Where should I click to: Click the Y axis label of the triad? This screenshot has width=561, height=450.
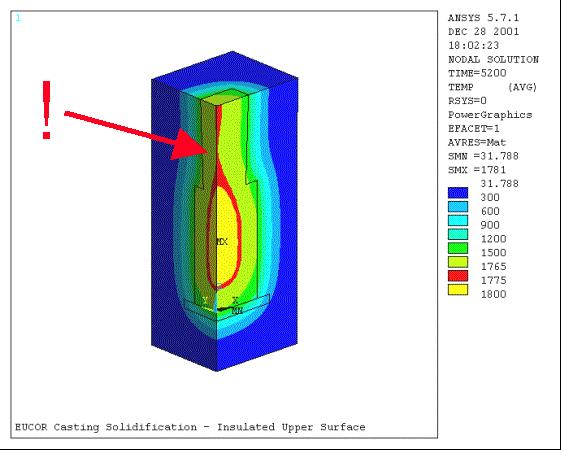click(205, 300)
